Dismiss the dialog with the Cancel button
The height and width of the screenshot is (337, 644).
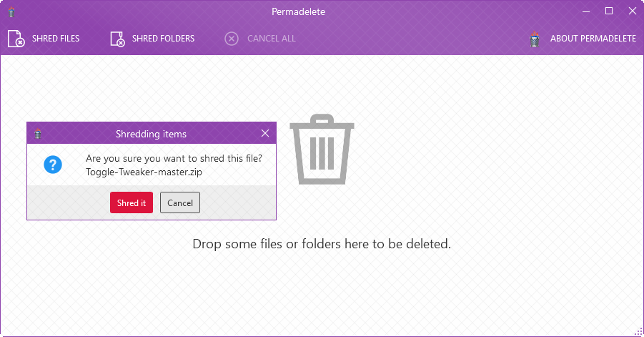[x=180, y=202]
